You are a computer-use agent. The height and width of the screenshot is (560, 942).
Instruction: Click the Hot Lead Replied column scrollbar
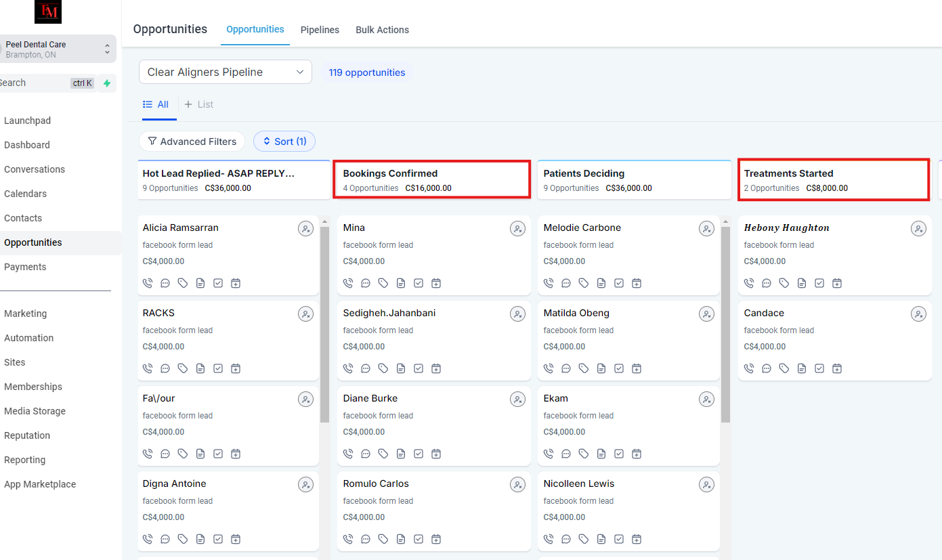coord(324,325)
